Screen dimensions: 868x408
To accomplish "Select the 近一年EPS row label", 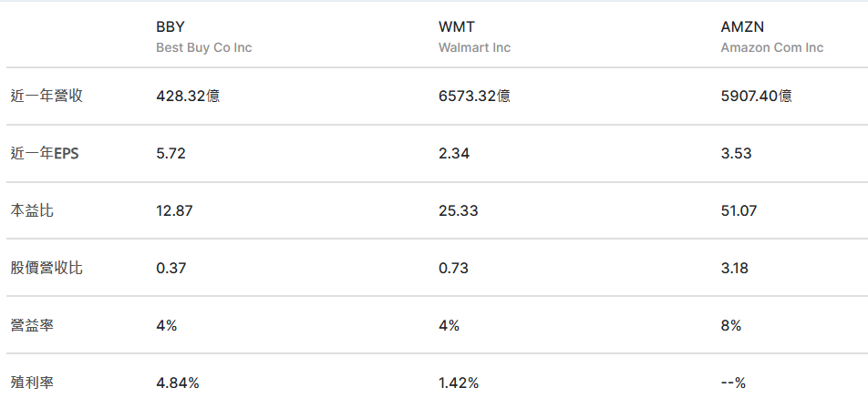I will coord(45,153).
